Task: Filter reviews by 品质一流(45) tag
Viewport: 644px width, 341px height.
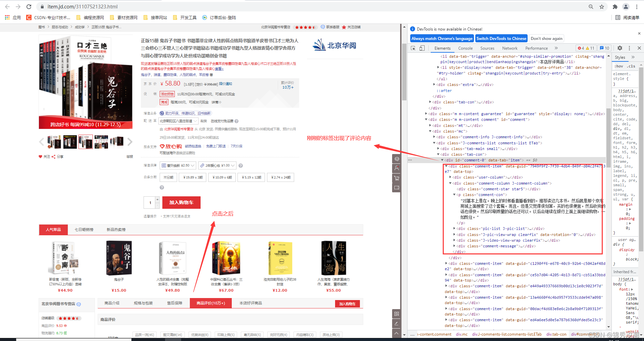Action: 144,335
